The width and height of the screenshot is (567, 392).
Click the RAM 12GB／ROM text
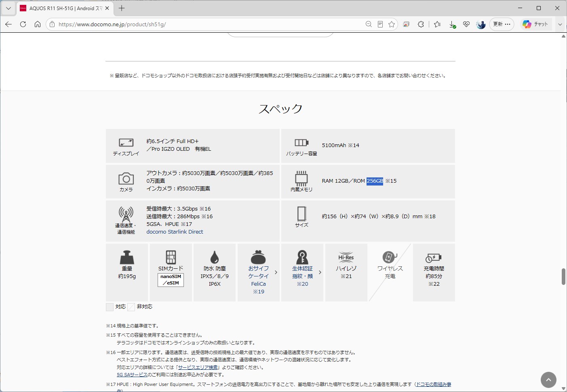click(x=343, y=181)
